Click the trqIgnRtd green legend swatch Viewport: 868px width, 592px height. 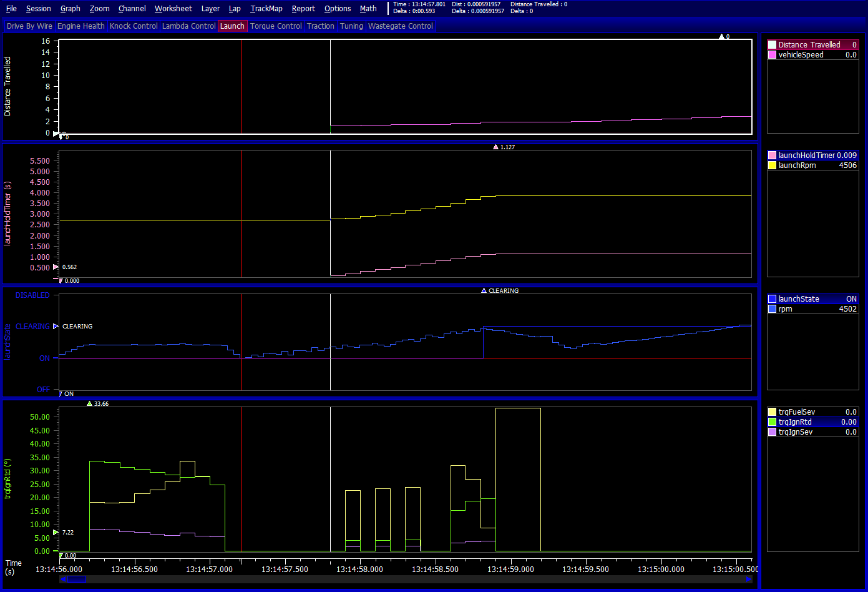pyautogui.click(x=772, y=422)
